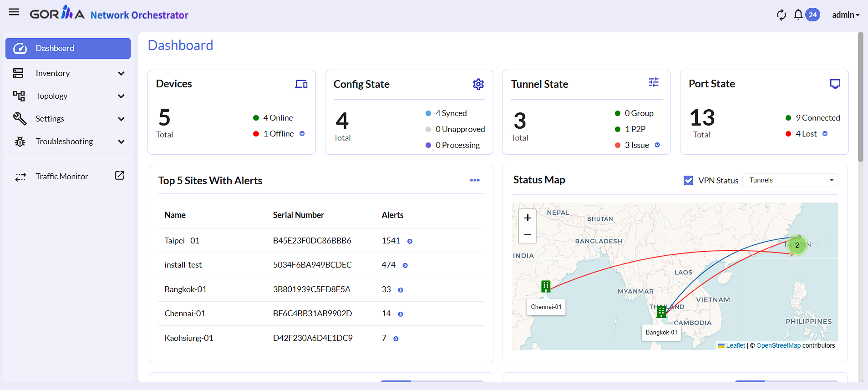The image size is (868, 390).
Task: Click the Bangkok-01 building marker on map
Action: pyautogui.click(x=661, y=312)
